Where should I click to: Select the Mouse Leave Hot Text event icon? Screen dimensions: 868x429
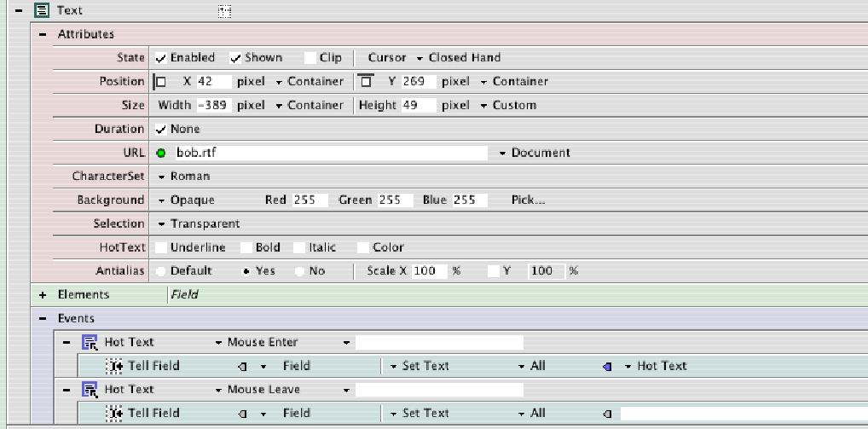click(90, 390)
